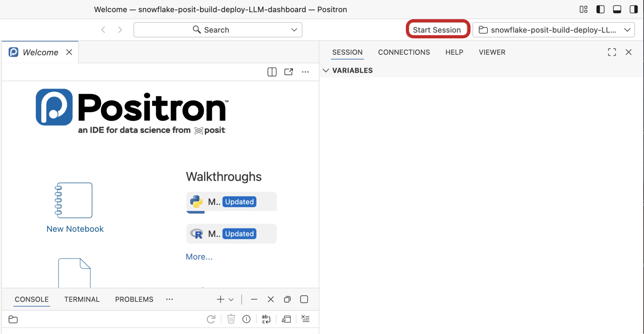Screen dimensions: 644x334
Task: Clear the console with the trash icon
Action: coord(231,319)
